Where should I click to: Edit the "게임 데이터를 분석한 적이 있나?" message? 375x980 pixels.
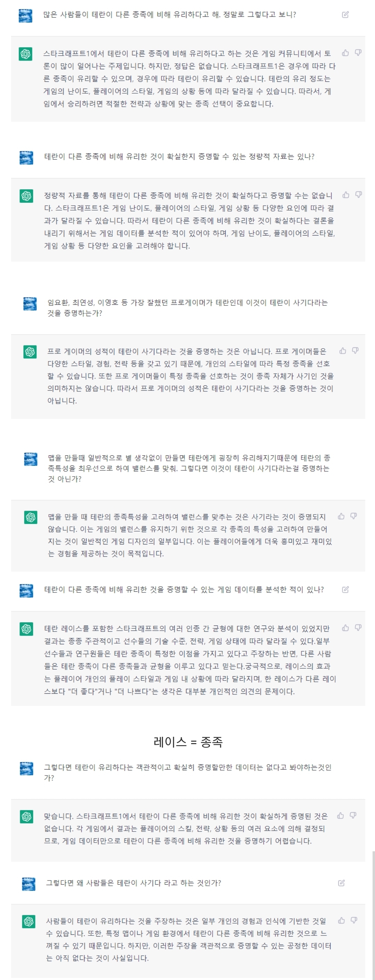point(345,590)
